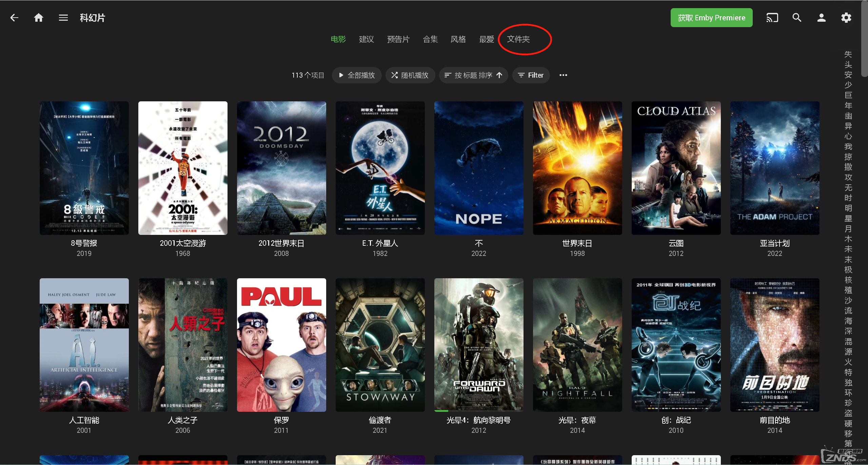868x465 pixels.
Task: Click the 前目的地 title link
Action: click(x=775, y=420)
